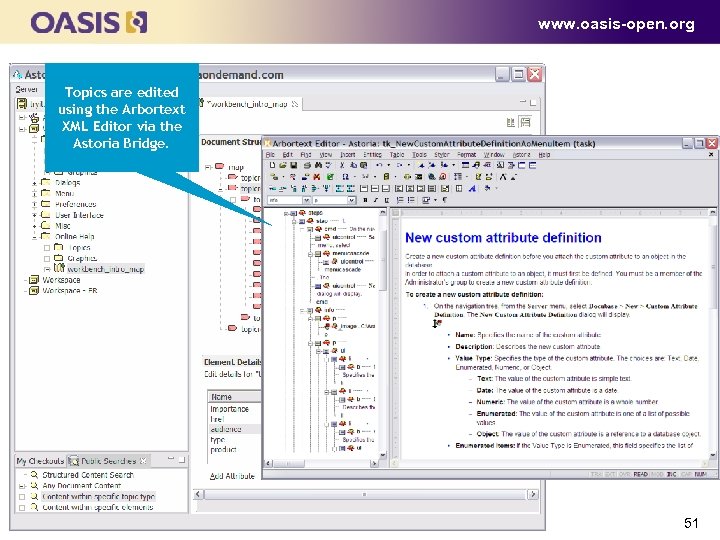
Task: Open the Edit menu in Arbortext Editor
Action: pyautogui.click(x=287, y=155)
